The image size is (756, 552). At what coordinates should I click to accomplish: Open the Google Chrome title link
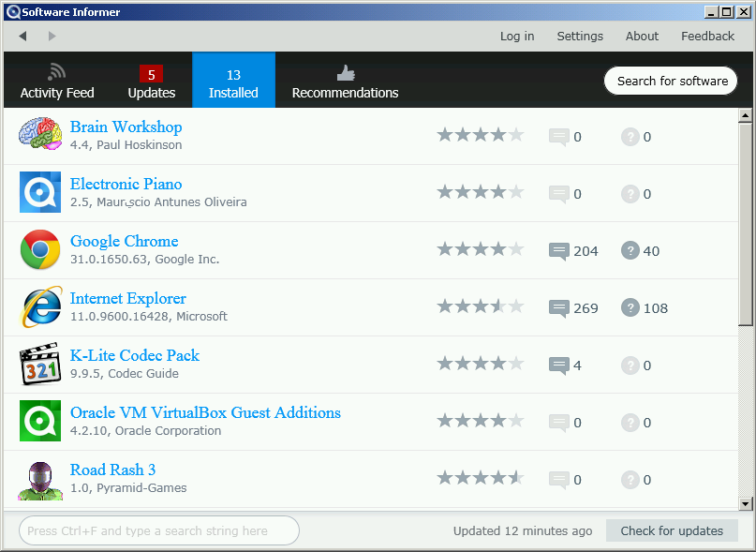pyautogui.click(x=125, y=241)
